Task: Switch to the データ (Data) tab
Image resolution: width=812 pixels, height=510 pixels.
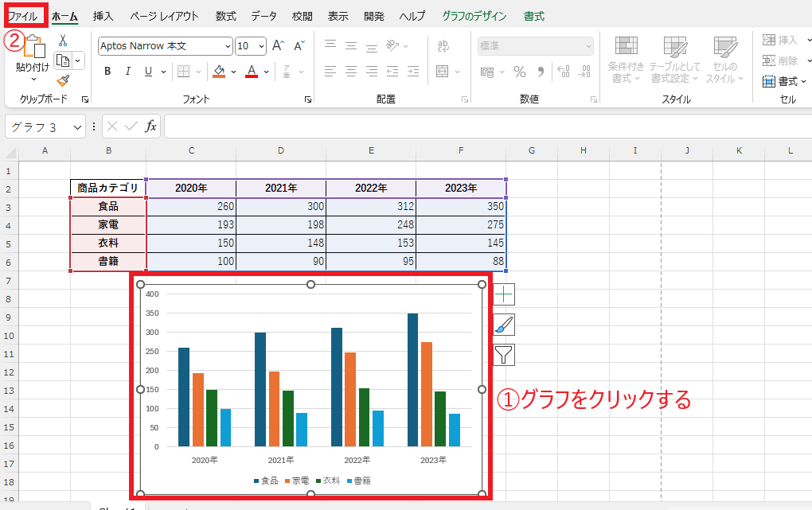Action: [264, 16]
